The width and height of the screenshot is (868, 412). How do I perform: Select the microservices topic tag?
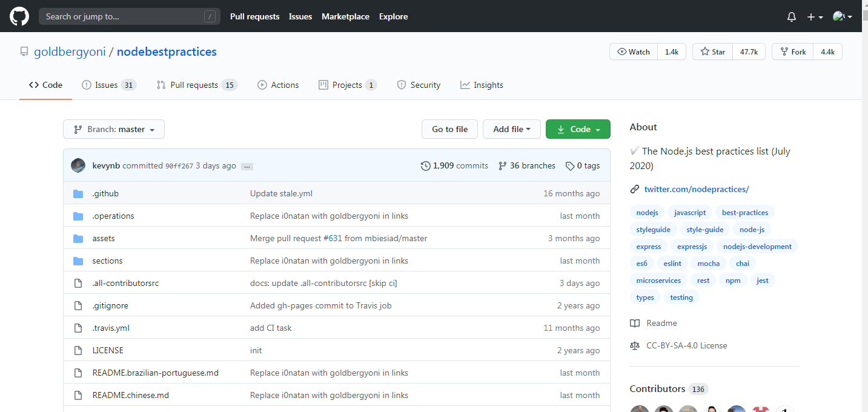coord(658,281)
